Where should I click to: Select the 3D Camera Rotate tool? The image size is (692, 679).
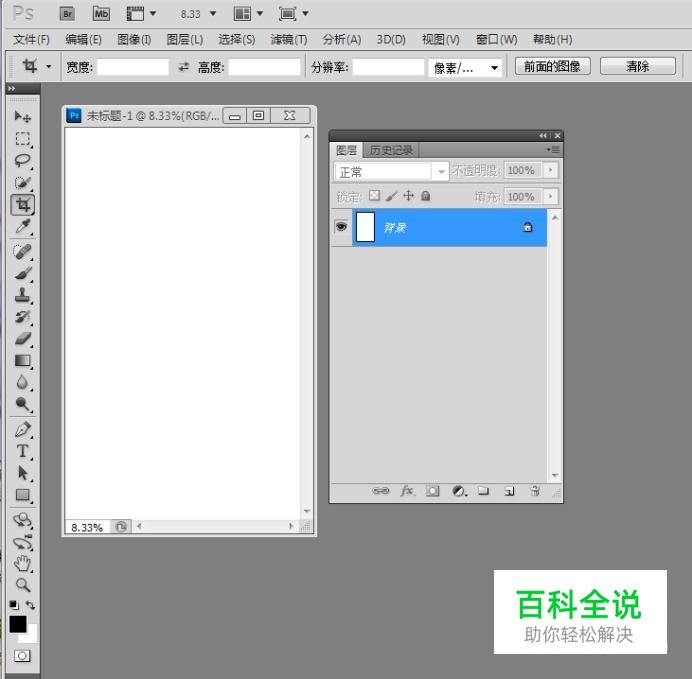tap(23, 543)
